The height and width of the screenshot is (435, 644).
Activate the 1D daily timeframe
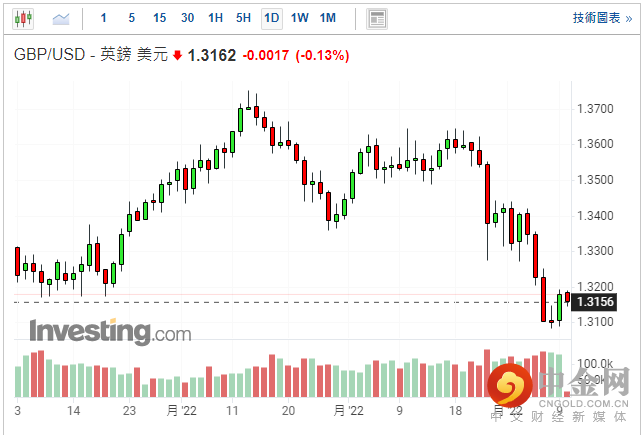point(271,18)
